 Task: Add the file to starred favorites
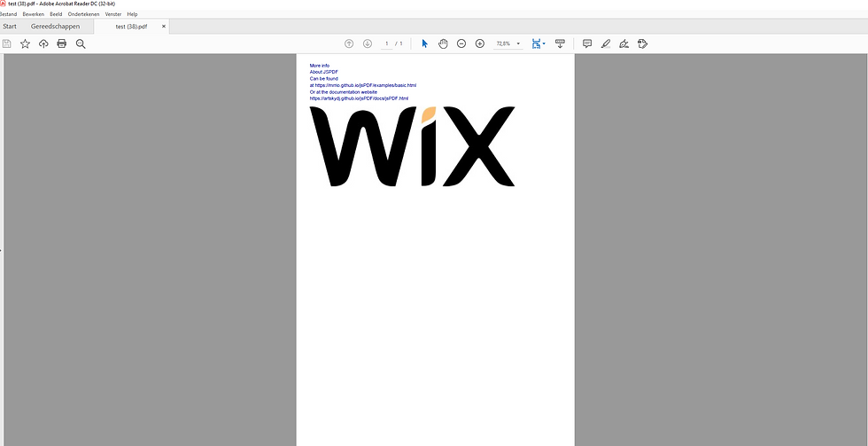click(25, 43)
